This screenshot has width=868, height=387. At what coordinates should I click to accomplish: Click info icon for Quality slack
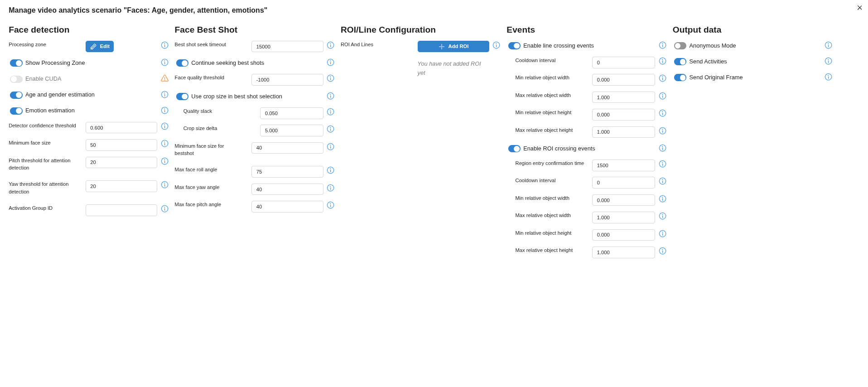(x=330, y=112)
